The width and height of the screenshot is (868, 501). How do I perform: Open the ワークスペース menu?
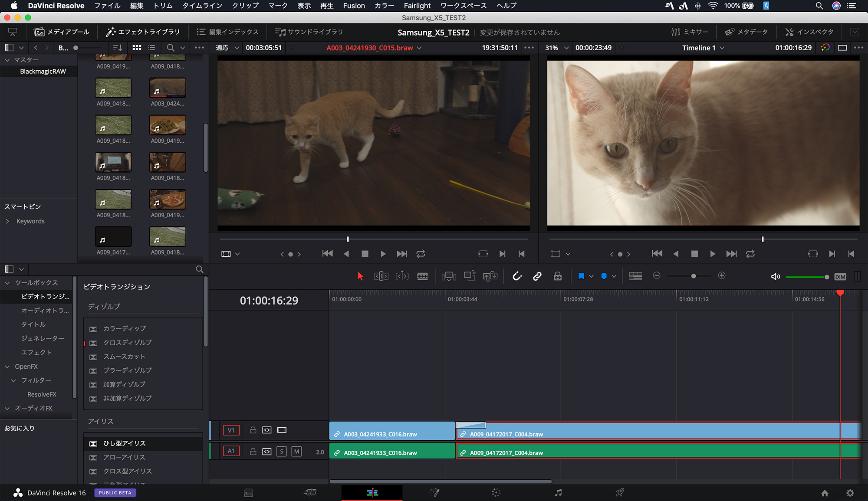pyautogui.click(x=464, y=6)
